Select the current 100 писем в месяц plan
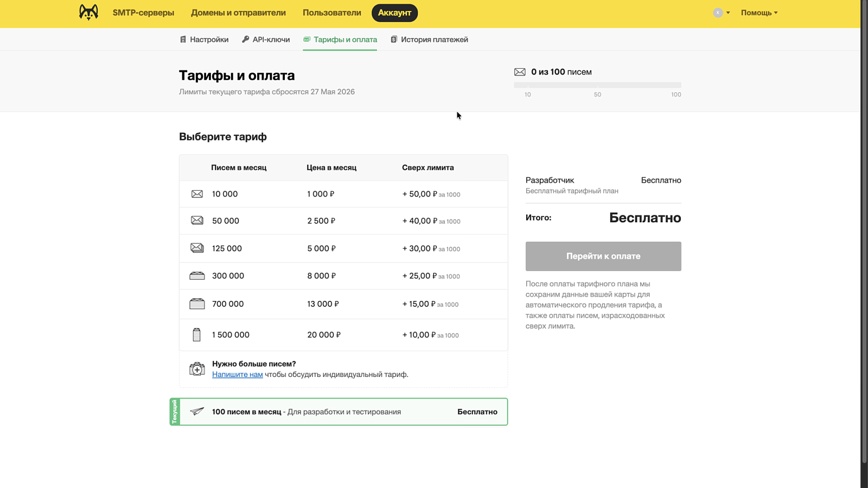Image resolution: width=868 pixels, height=488 pixels. [339, 412]
